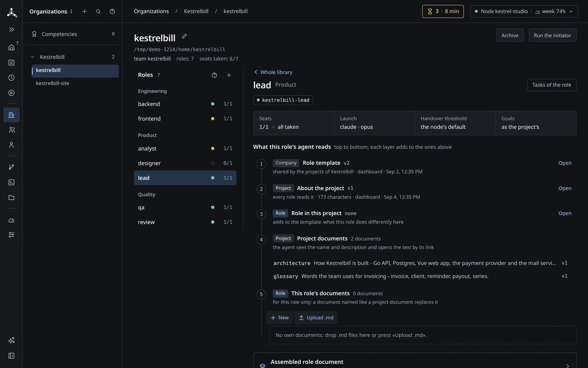The image size is (588, 368).
Task: Open the checklist tasks icon in sidebar
Action: pos(11,63)
